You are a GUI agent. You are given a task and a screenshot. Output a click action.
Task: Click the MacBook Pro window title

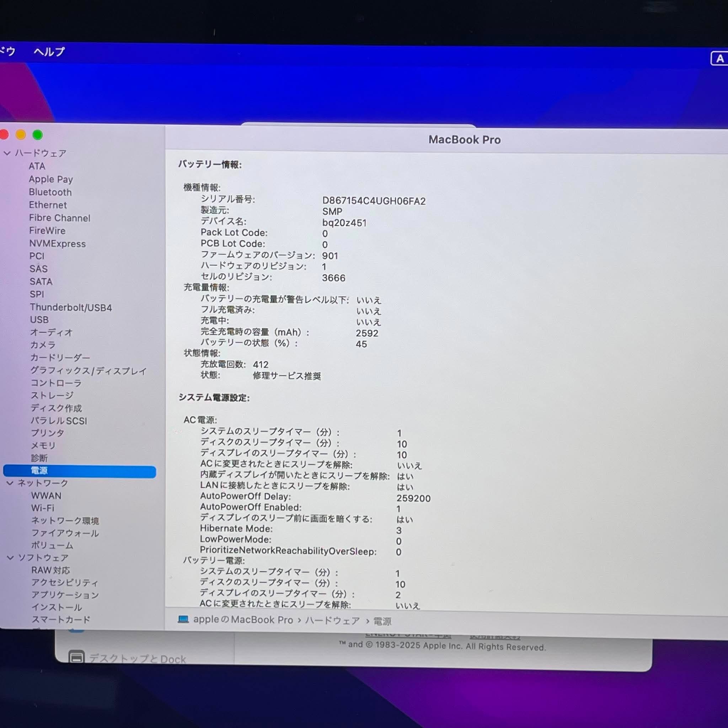(465, 140)
